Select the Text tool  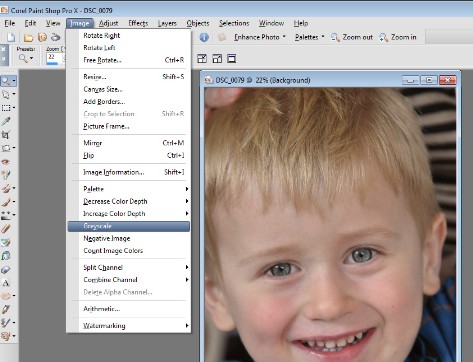click(6, 283)
